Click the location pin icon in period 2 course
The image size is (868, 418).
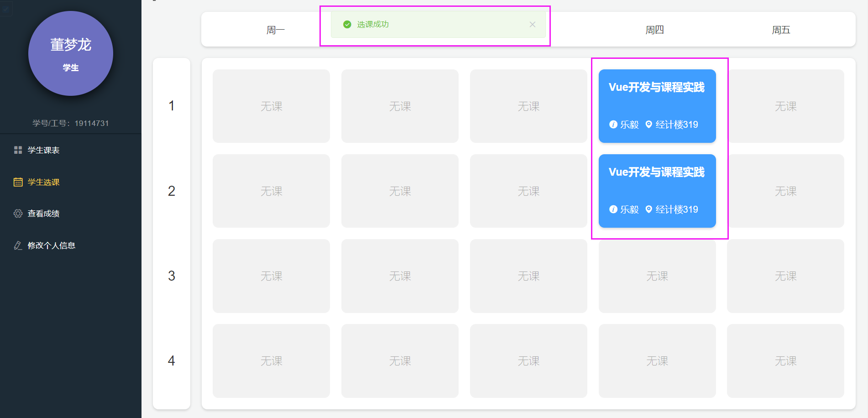[x=649, y=209]
